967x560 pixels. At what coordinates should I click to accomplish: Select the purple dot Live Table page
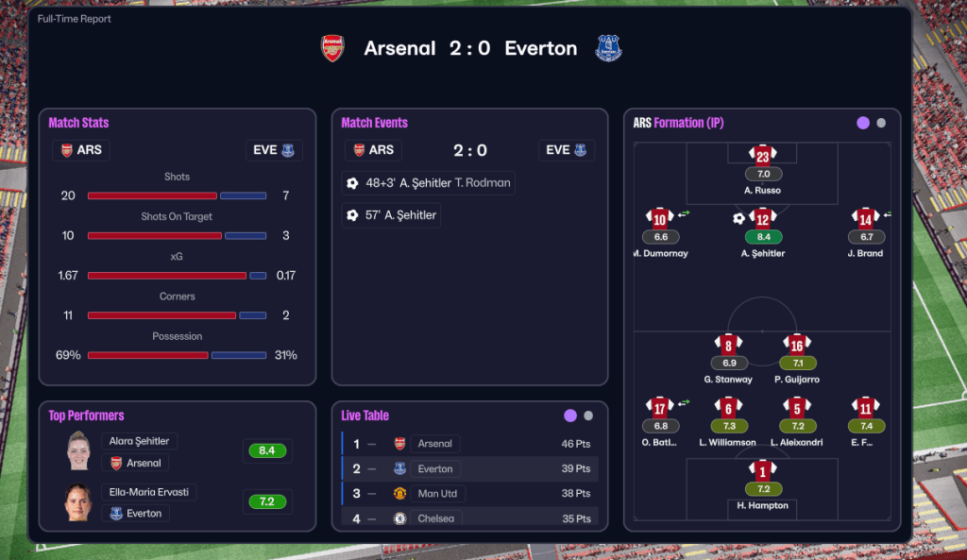point(569,416)
